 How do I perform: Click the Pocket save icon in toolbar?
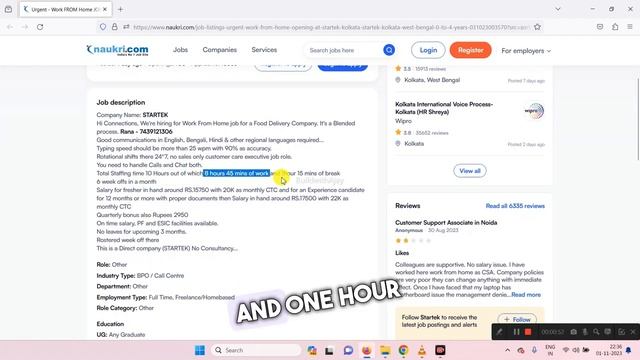600,27
